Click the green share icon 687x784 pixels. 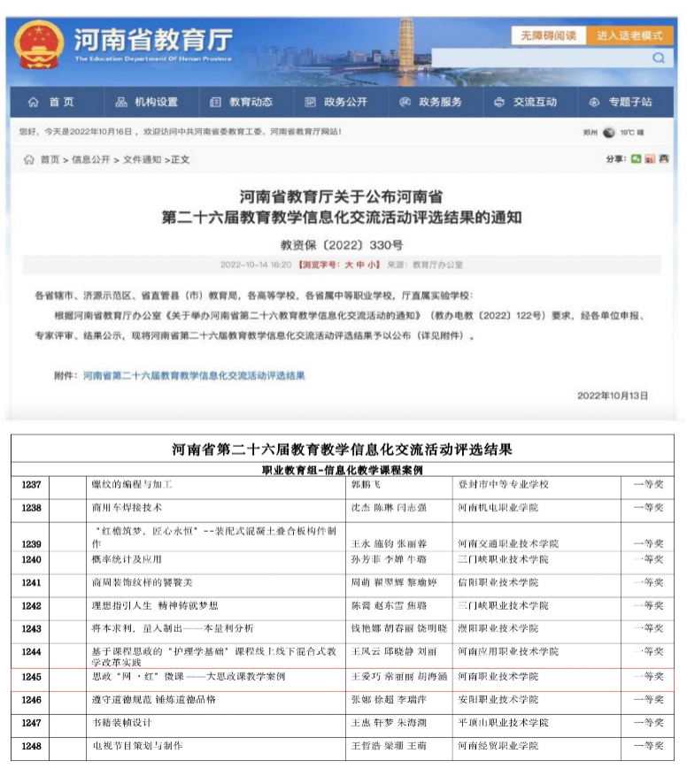click(635, 159)
